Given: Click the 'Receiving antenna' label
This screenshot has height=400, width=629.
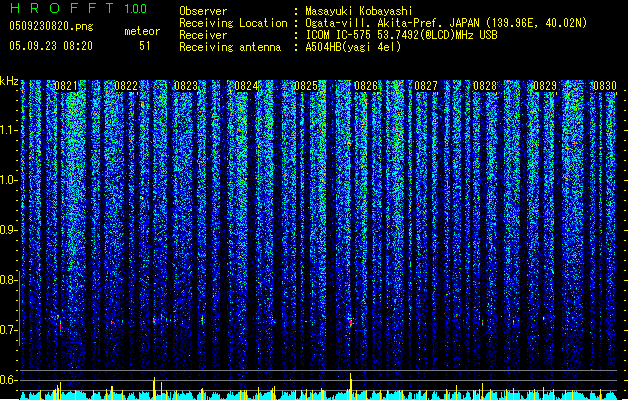Looking at the screenshot, I should click(230, 47).
